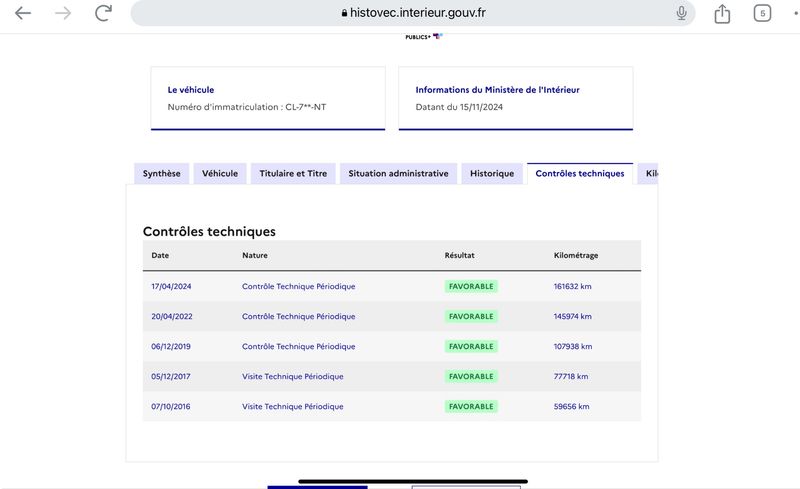Click the Résultat column header
This screenshot has width=800, height=489.
point(460,255)
